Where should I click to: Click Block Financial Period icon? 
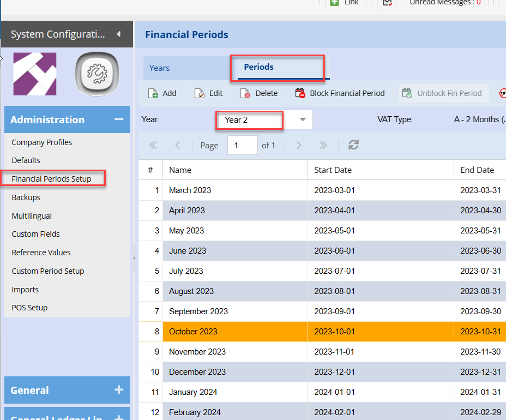pyautogui.click(x=300, y=93)
